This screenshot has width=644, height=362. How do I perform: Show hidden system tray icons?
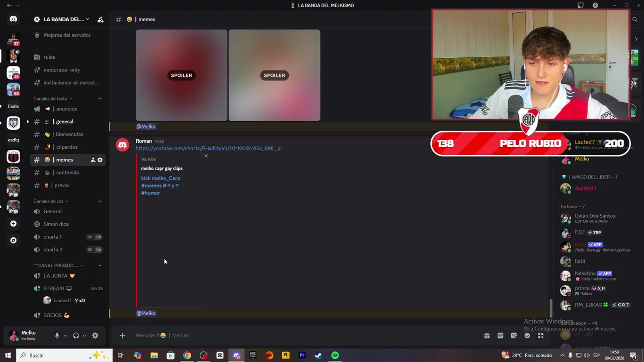[x=562, y=355]
